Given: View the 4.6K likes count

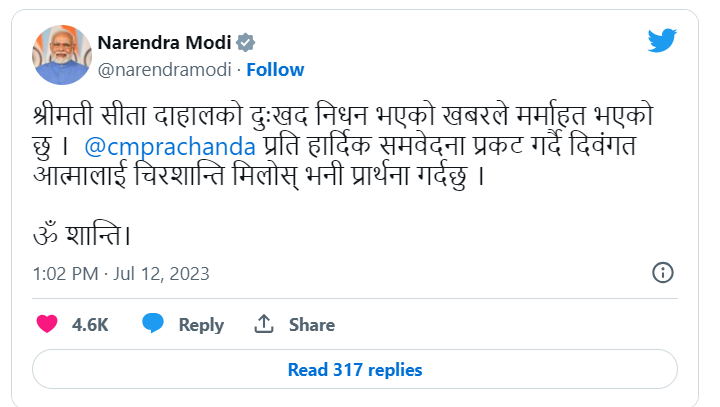Looking at the screenshot, I should pos(90,325).
